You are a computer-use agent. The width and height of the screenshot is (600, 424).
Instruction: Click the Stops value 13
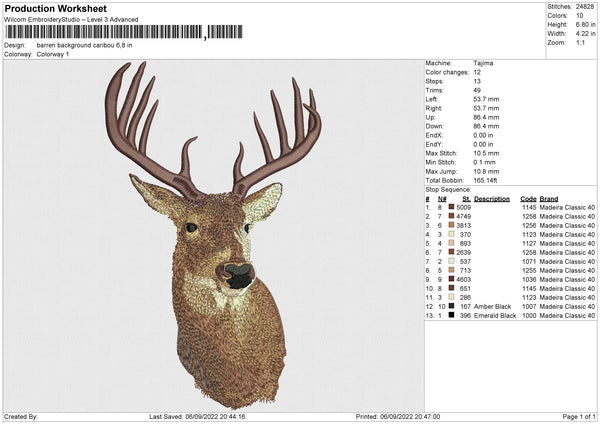[x=477, y=81]
